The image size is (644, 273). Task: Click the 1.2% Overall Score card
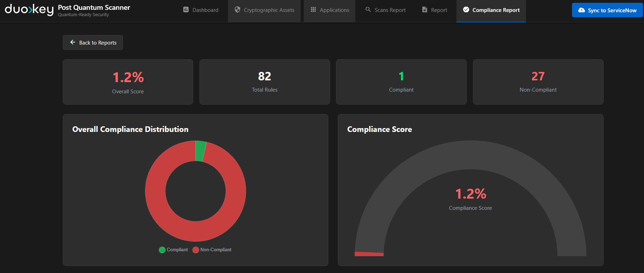pyautogui.click(x=128, y=82)
